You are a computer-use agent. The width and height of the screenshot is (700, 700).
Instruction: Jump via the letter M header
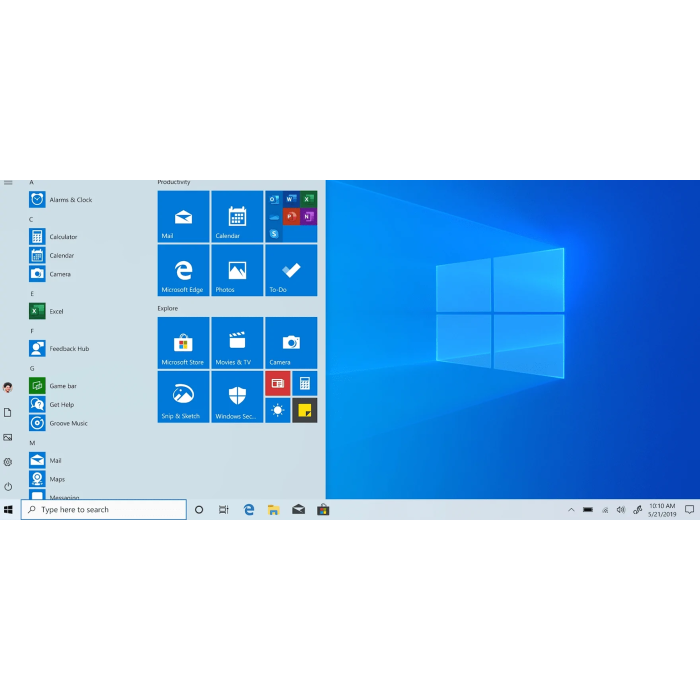32,443
